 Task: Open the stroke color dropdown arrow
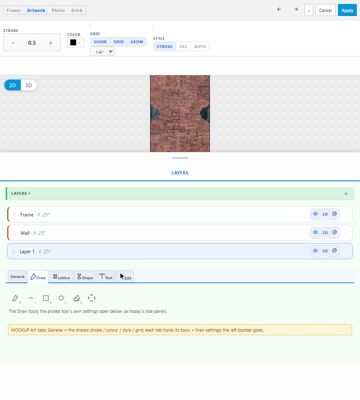pos(80,43)
